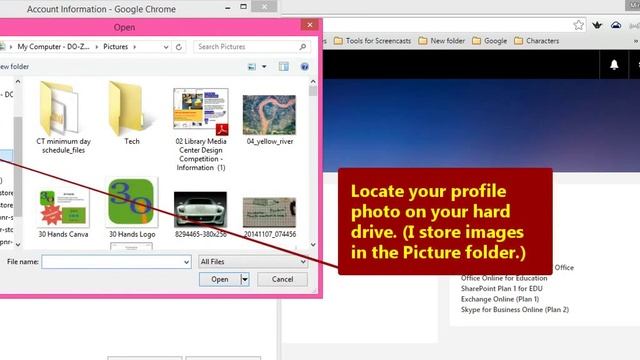The image size is (640, 360).
Task: Click the notifications bell icon
Action: tap(614, 65)
